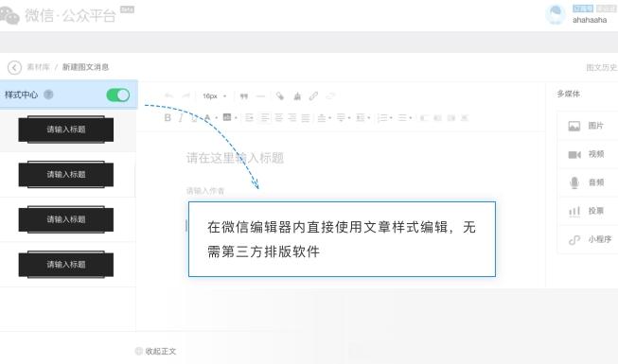Insert audio via 音频
The image size is (618, 364).
[588, 182]
